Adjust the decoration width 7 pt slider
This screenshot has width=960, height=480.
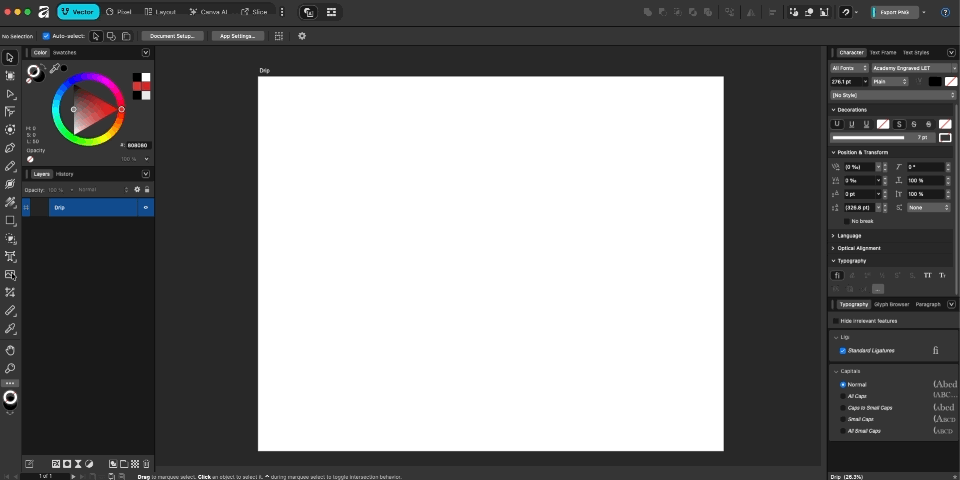pyautogui.click(x=882, y=138)
